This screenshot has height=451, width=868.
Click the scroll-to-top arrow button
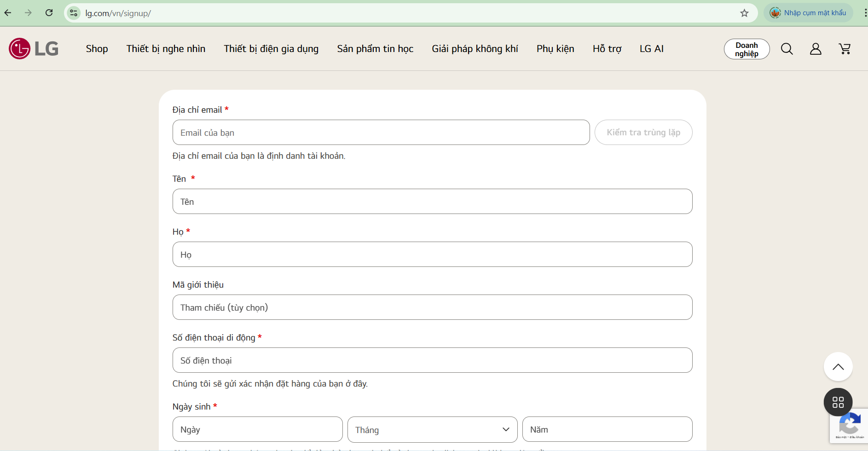pyautogui.click(x=838, y=367)
